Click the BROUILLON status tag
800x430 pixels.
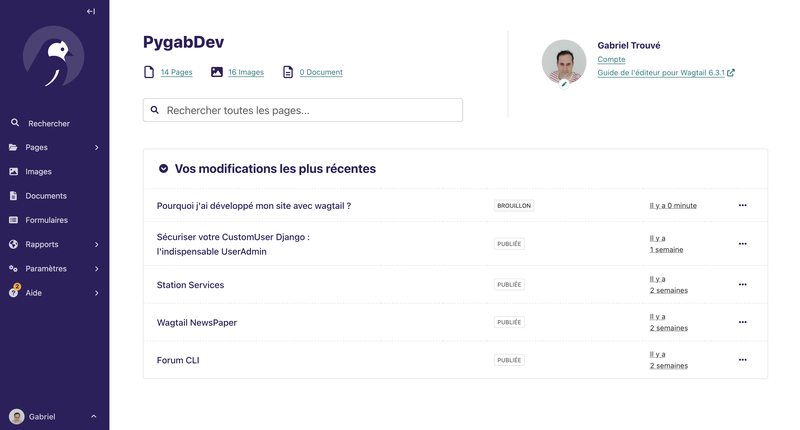pos(514,206)
